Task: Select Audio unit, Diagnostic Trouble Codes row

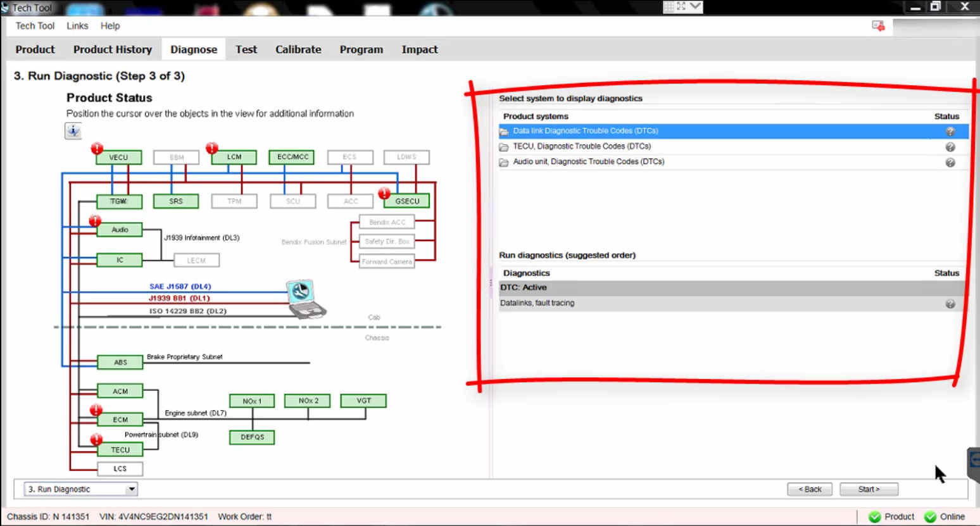Action: point(733,162)
